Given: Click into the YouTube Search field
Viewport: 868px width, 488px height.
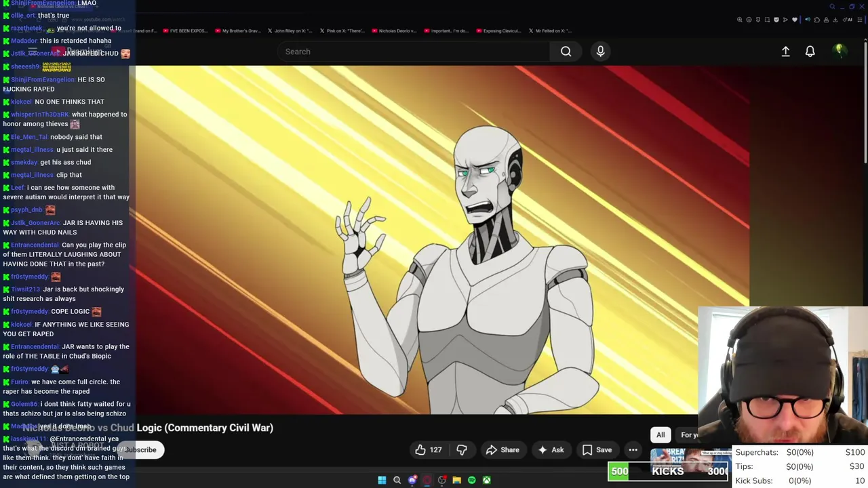Looking at the screenshot, I should [414, 52].
